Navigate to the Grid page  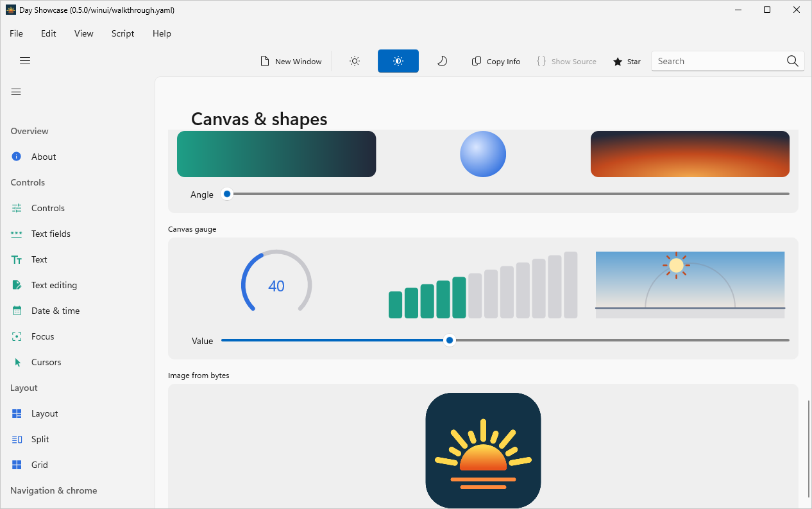tap(77, 465)
